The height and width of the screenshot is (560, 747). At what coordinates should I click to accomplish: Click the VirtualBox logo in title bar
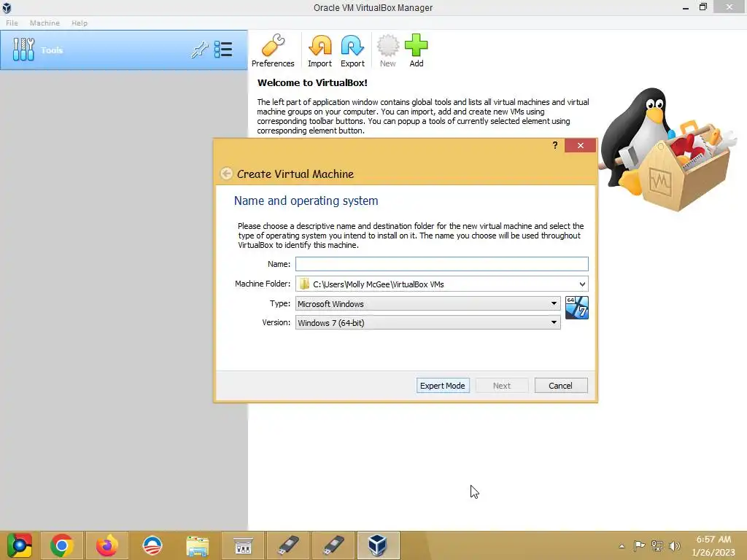click(7, 7)
